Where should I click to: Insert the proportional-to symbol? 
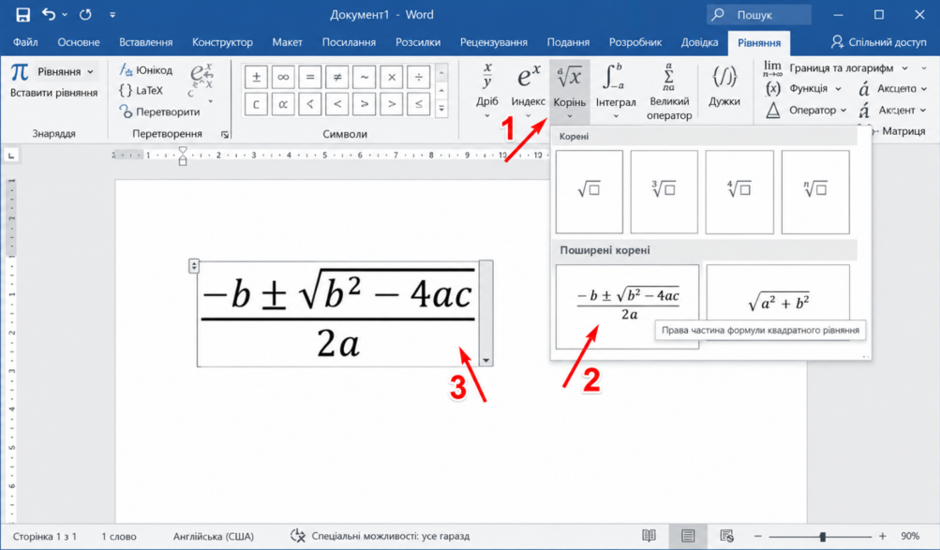(x=283, y=104)
